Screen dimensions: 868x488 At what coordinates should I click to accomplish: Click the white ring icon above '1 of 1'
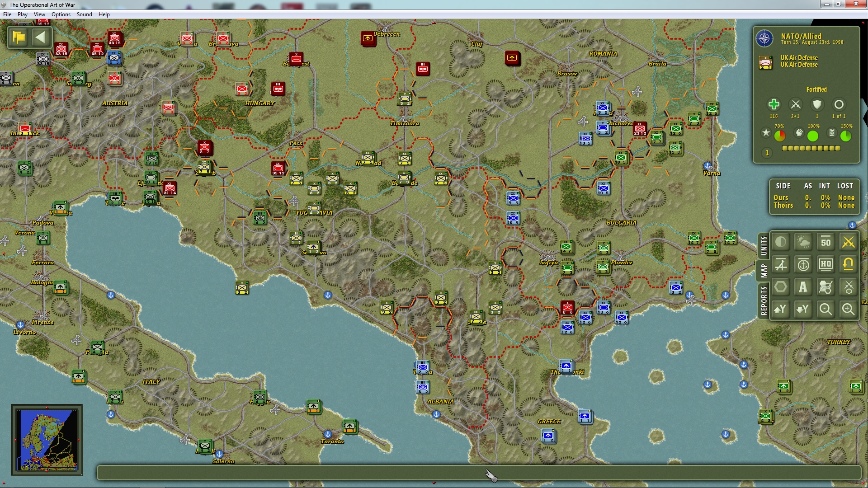click(839, 104)
